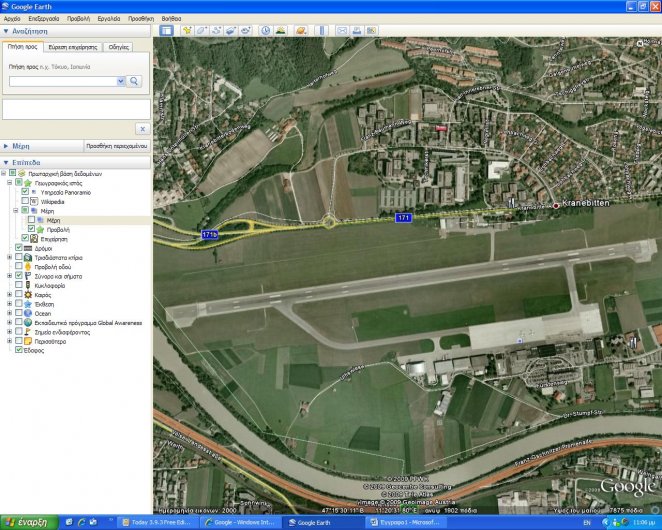Open the print toolbar icon
The image size is (662, 530).
pos(356,30)
